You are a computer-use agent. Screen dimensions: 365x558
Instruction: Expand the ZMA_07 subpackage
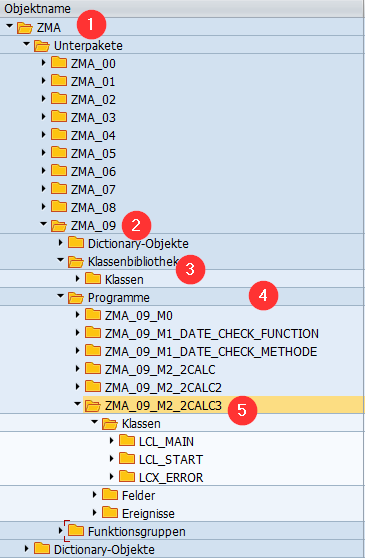43,188
